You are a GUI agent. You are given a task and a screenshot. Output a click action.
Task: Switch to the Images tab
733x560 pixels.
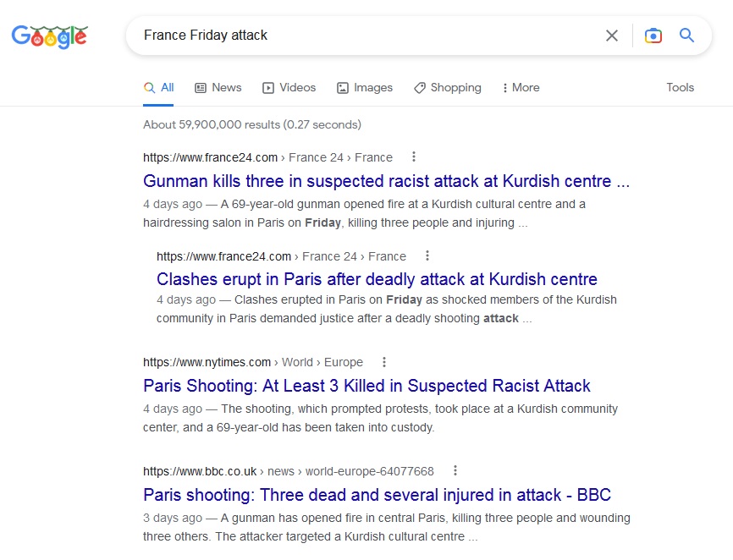(365, 88)
